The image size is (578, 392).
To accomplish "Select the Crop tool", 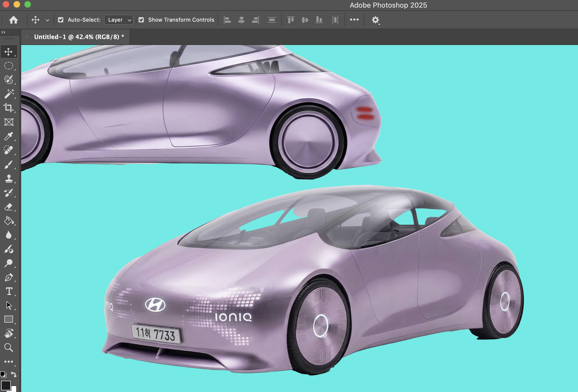I will click(x=8, y=108).
